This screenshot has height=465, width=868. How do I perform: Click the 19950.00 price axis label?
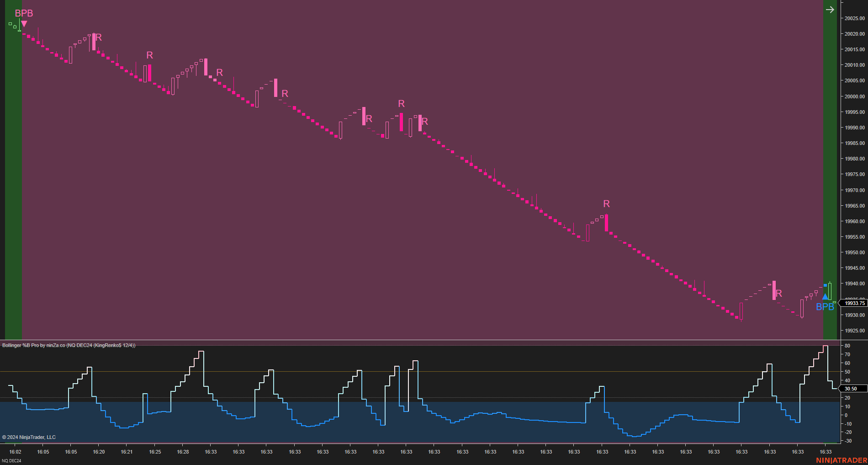coord(854,252)
